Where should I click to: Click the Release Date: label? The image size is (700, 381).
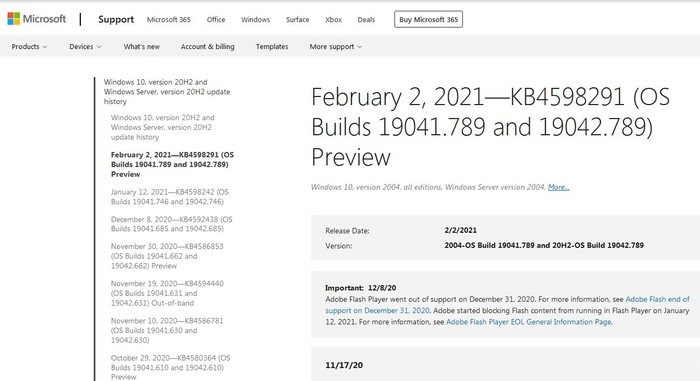(347, 231)
